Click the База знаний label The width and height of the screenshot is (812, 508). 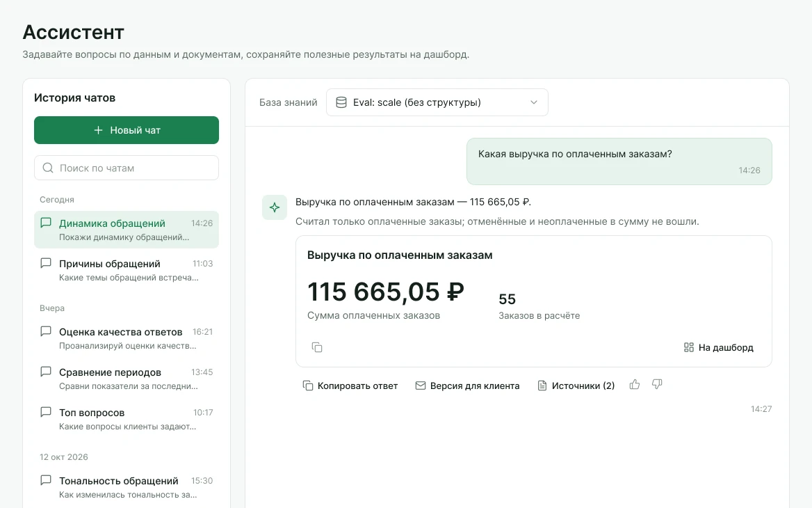point(288,102)
